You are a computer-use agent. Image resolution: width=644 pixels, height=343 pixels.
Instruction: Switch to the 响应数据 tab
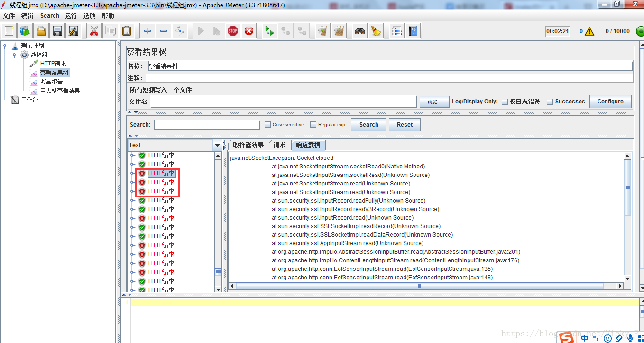coord(308,145)
